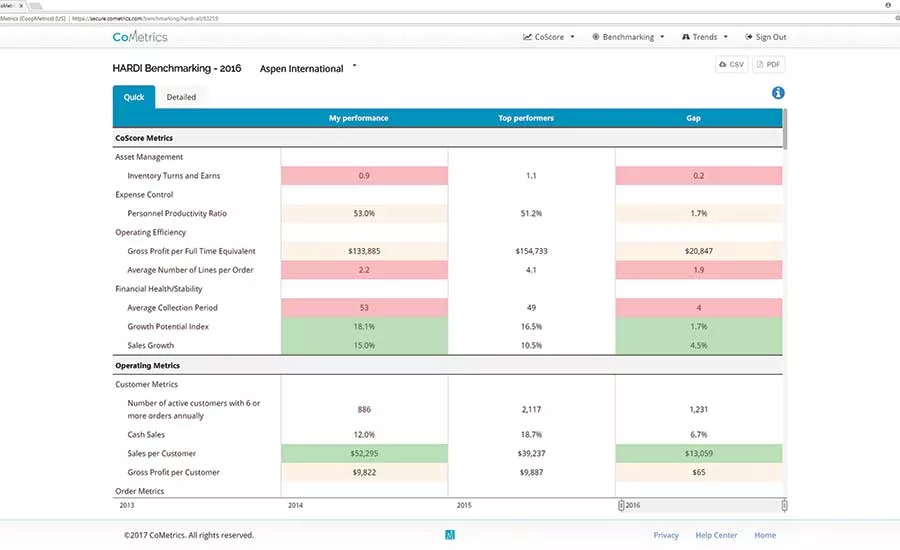This screenshot has width=900, height=550.
Task: Go to Home via footer link
Action: click(x=765, y=535)
